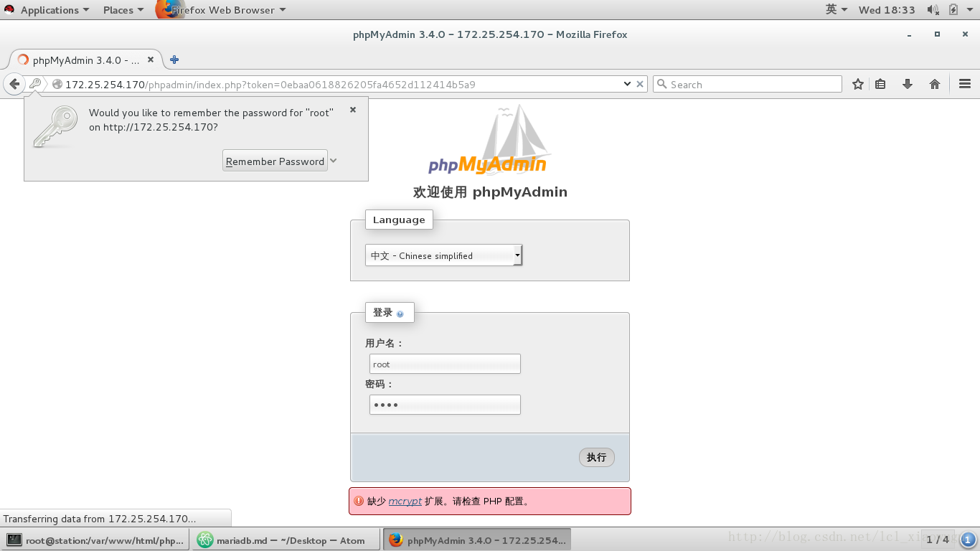
Task: Click the red error icon in warning
Action: (359, 501)
